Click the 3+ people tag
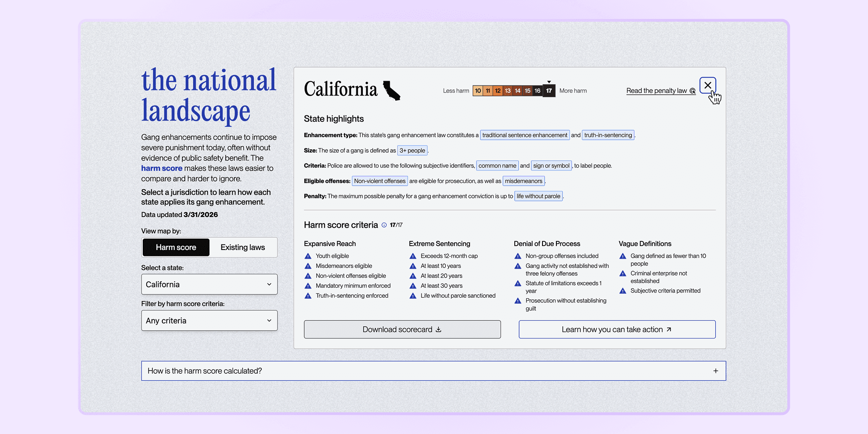 click(412, 151)
